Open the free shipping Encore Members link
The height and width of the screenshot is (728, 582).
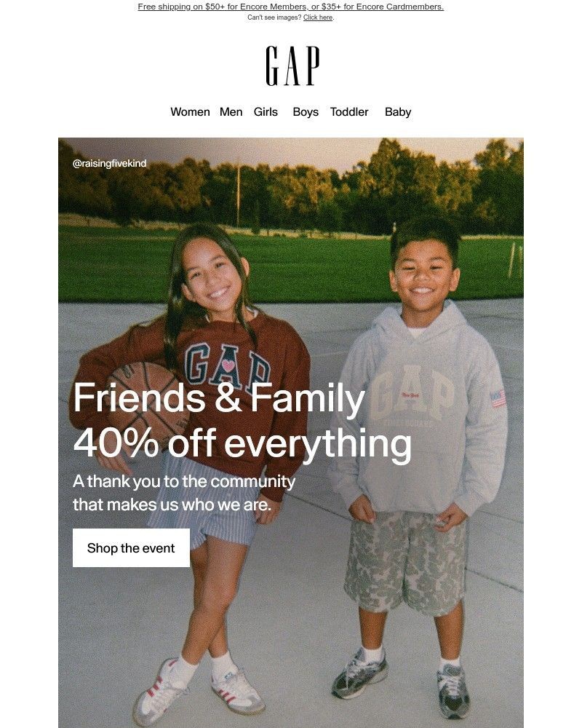(290, 7)
